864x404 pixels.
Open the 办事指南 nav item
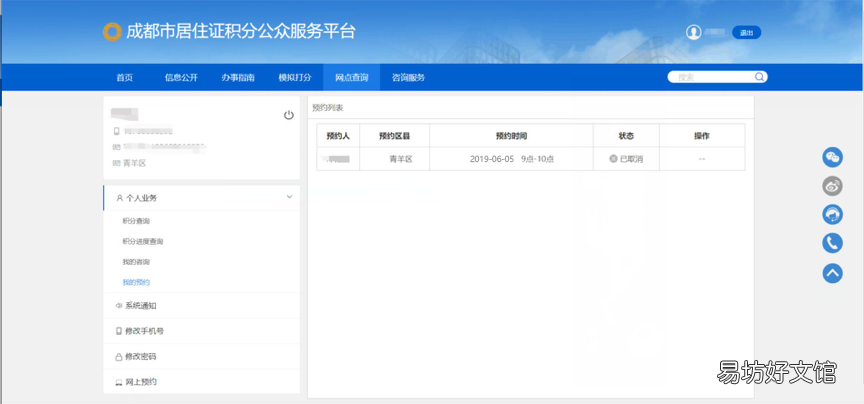pos(238,78)
